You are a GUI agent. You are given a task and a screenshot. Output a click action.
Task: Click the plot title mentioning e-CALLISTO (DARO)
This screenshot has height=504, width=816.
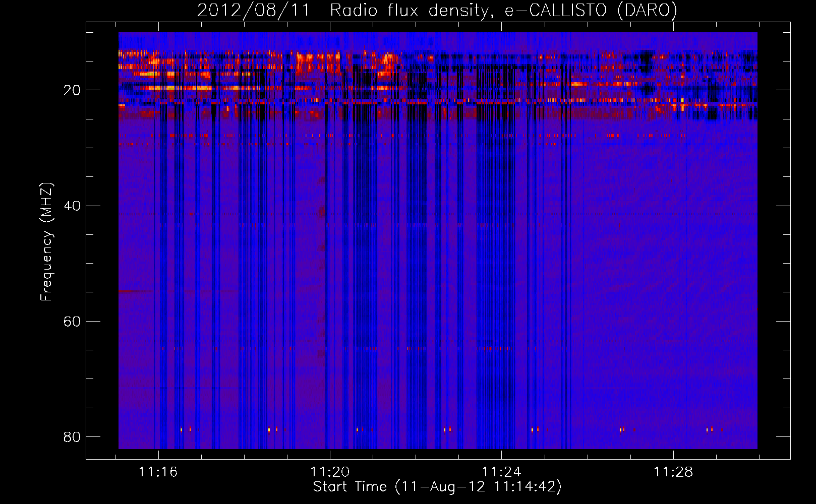click(437, 10)
